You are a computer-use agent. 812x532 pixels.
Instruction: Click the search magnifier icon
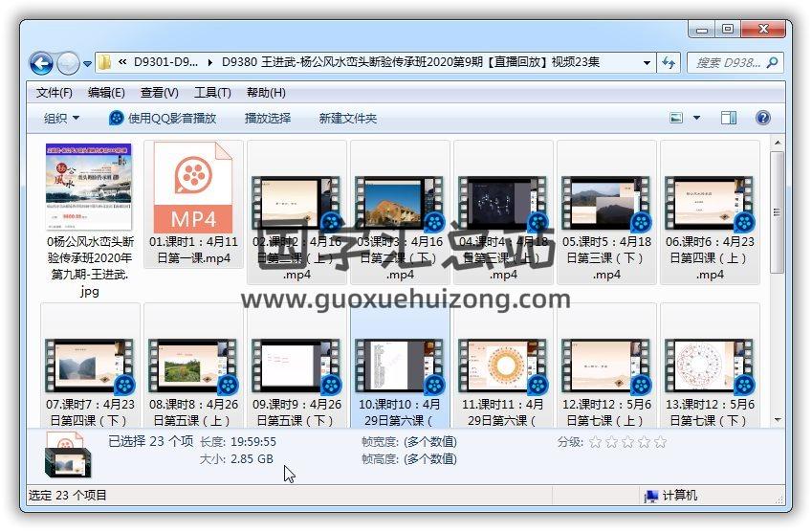click(772, 63)
